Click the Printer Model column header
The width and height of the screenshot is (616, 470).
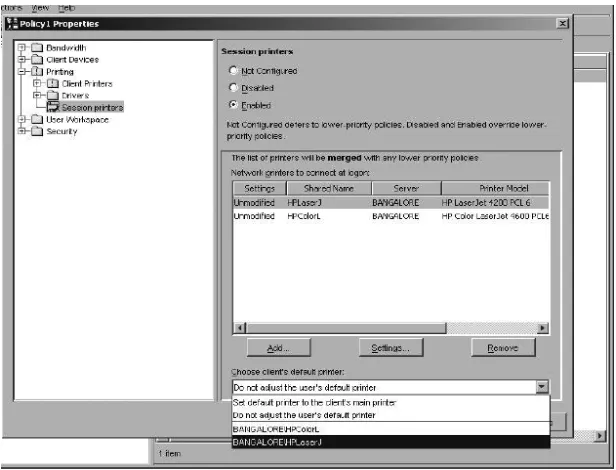pos(495,188)
